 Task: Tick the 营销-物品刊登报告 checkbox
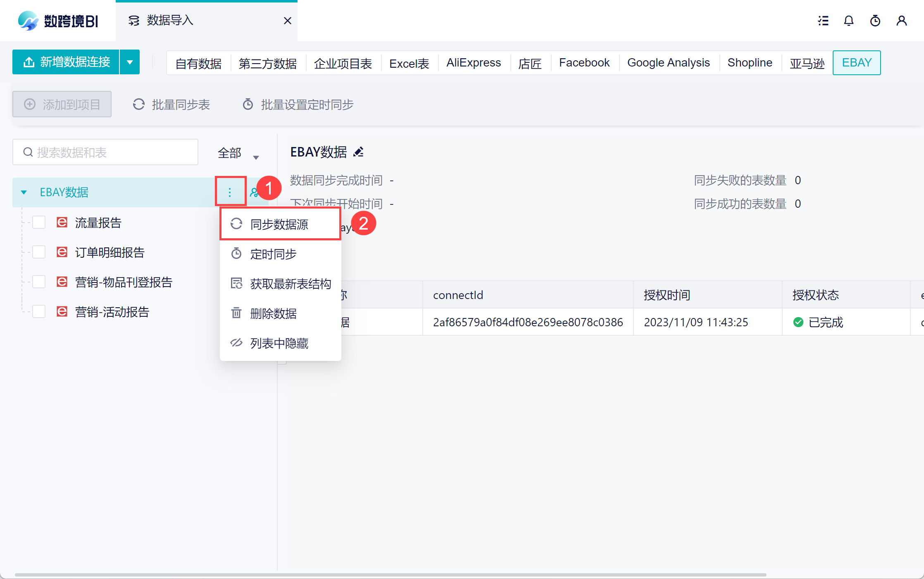39,282
